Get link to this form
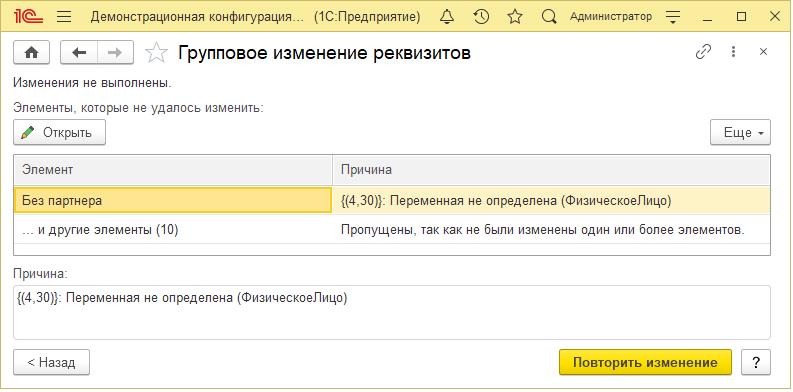The image size is (793, 392). (x=703, y=52)
